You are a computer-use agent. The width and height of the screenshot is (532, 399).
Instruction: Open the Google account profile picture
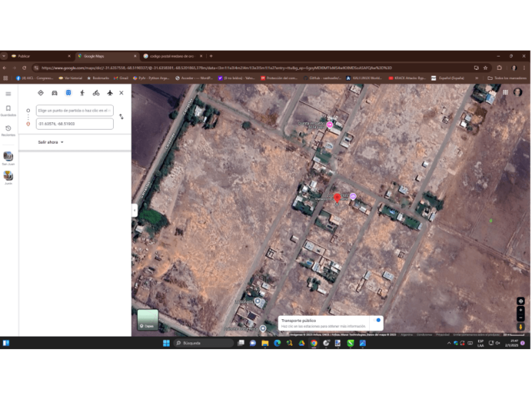(x=518, y=92)
